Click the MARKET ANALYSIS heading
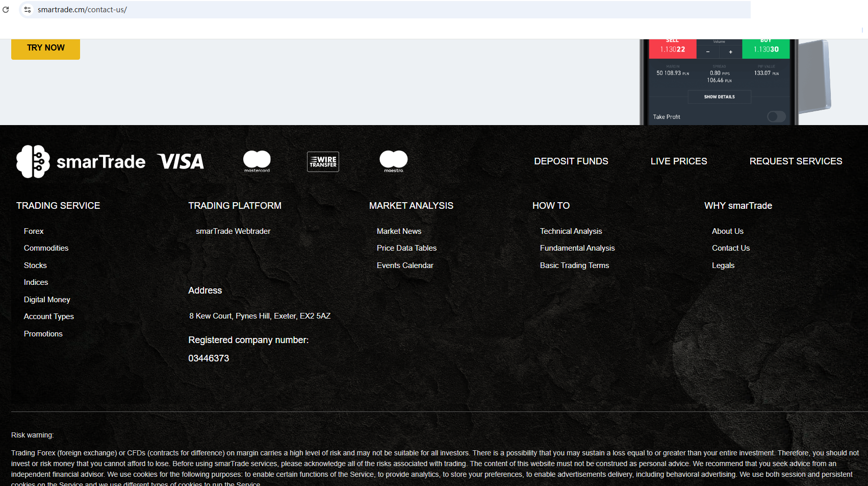Image resolution: width=868 pixels, height=486 pixels. pos(411,206)
